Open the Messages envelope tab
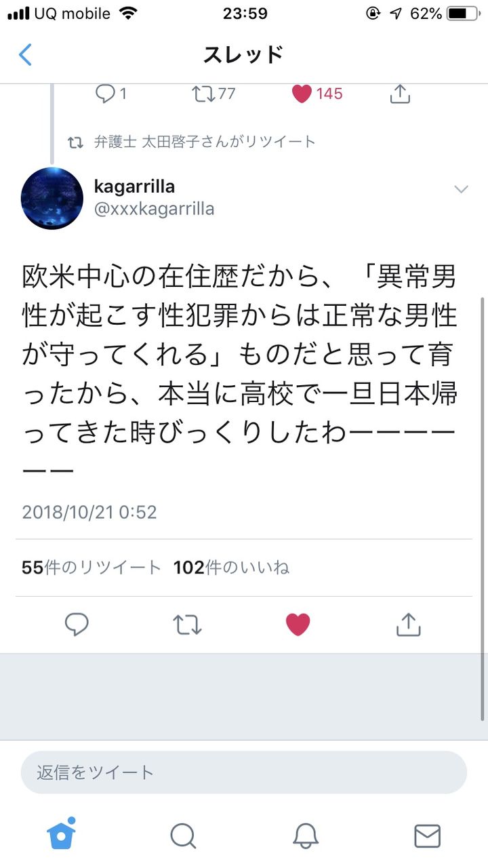This screenshot has height=868, width=488. (x=427, y=836)
